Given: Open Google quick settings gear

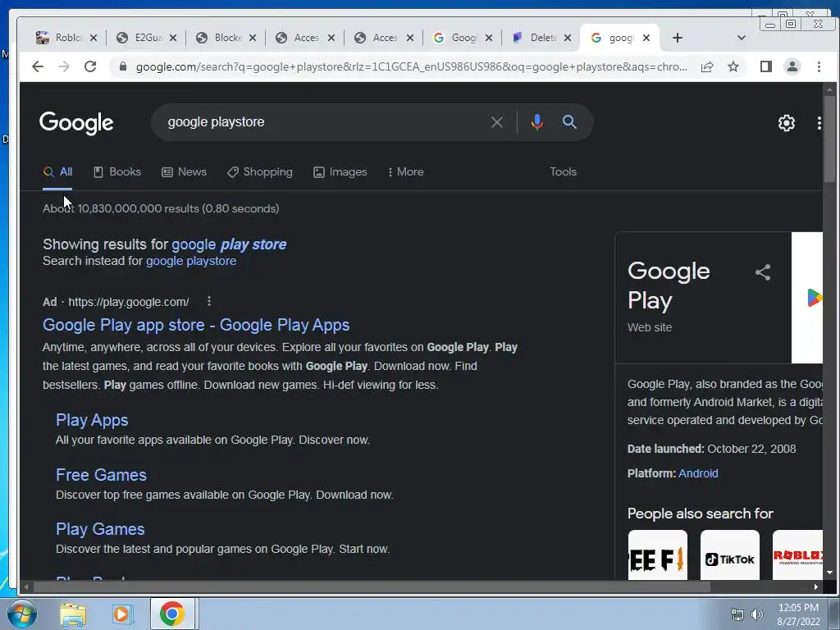Looking at the screenshot, I should [x=786, y=123].
